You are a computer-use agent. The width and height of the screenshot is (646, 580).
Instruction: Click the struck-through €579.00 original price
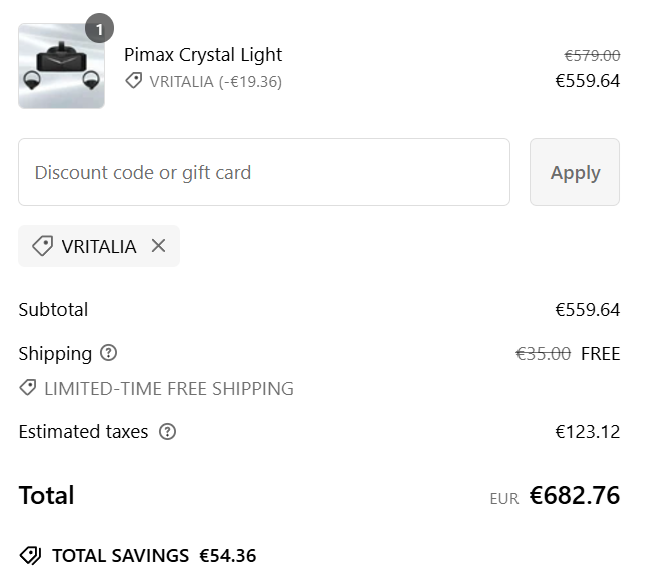(592, 55)
